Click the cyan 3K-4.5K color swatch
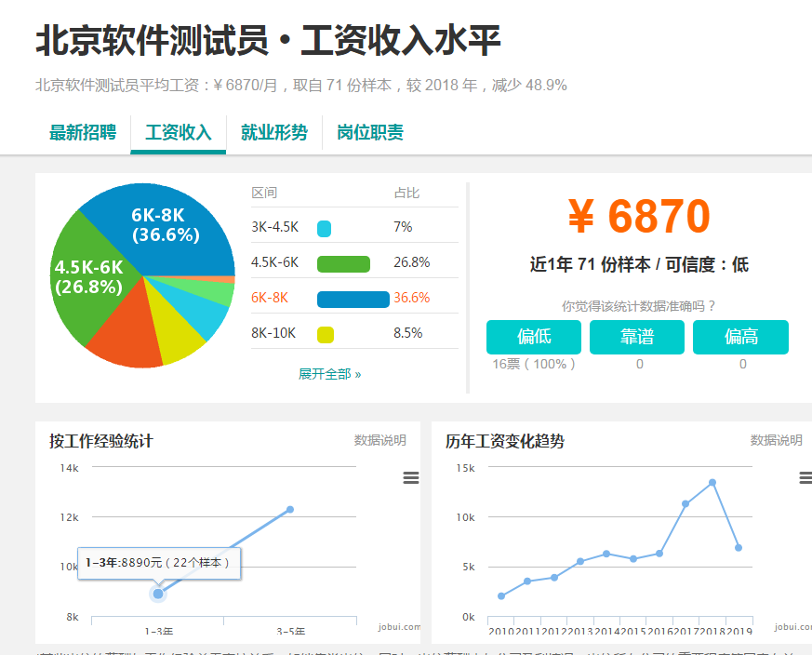This screenshot has width=812, height=655. 324,228
